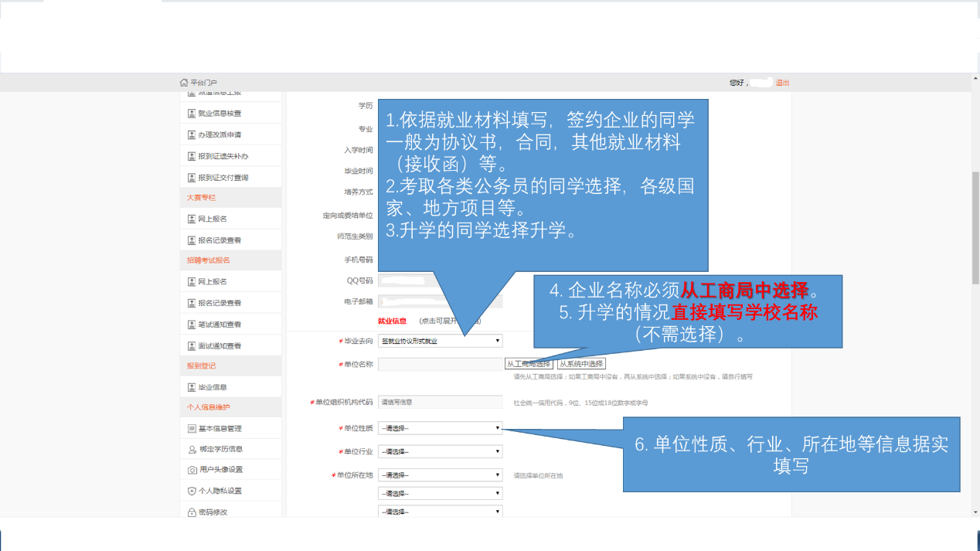Viewport: 980px width, 551px height.
Task: Click the 办理改派申请 sidebar icon
Action: click(192, 134)
